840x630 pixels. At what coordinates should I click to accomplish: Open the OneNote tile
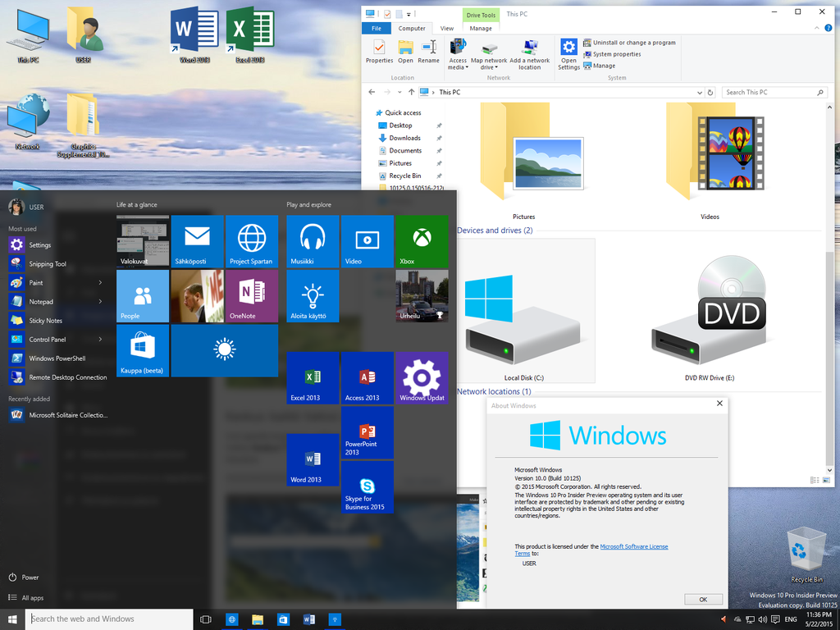pyautogui.click(x=252, y=295)
